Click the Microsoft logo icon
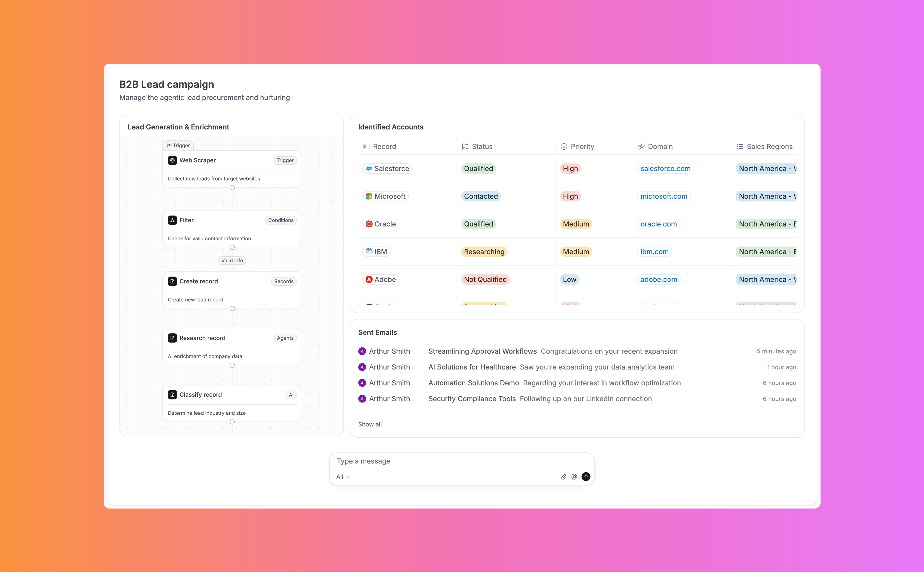This screenshot has width=924, height=572. [369, 196]
